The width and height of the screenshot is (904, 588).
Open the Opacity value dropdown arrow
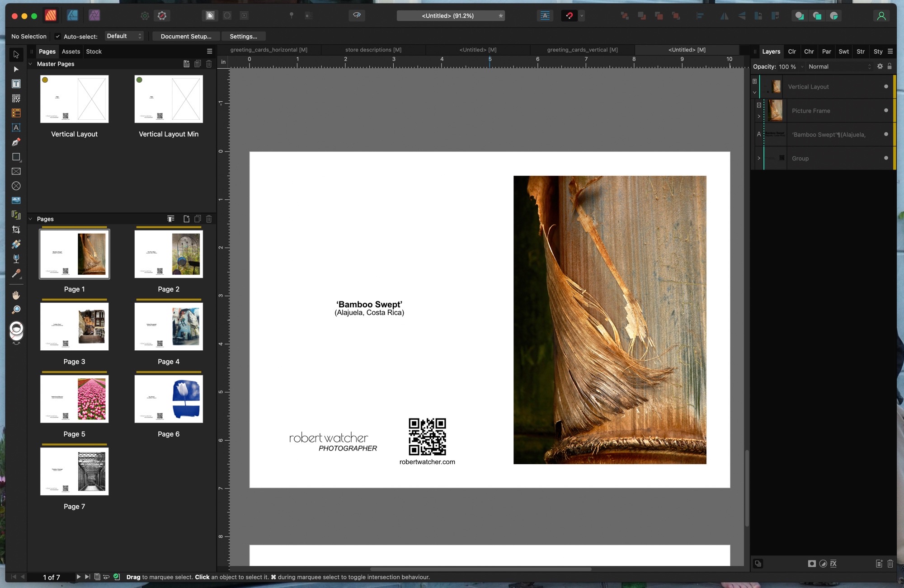802,67
